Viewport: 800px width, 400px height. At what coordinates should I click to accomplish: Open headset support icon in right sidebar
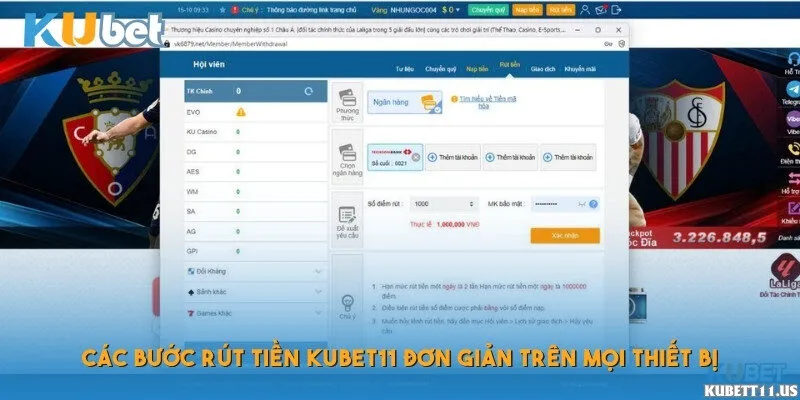(x=794, y=59)
